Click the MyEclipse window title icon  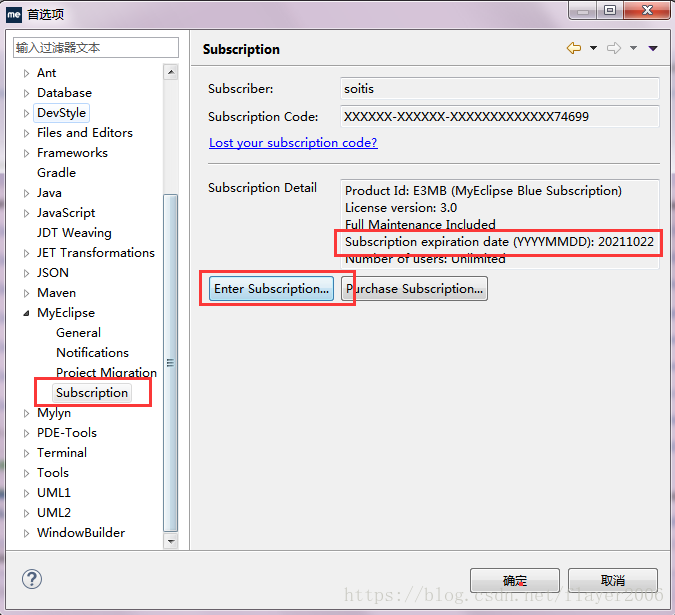14,14
